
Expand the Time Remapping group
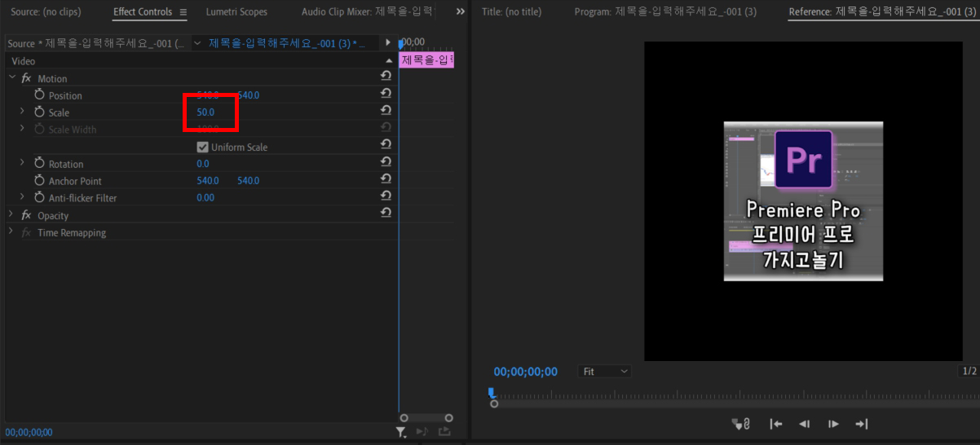[x=11, y=231]
